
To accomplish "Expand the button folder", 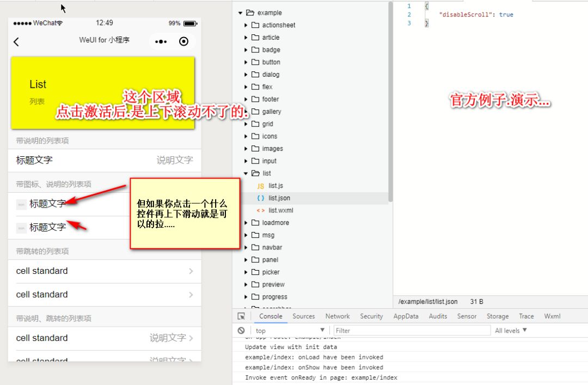I will [246, 62].
